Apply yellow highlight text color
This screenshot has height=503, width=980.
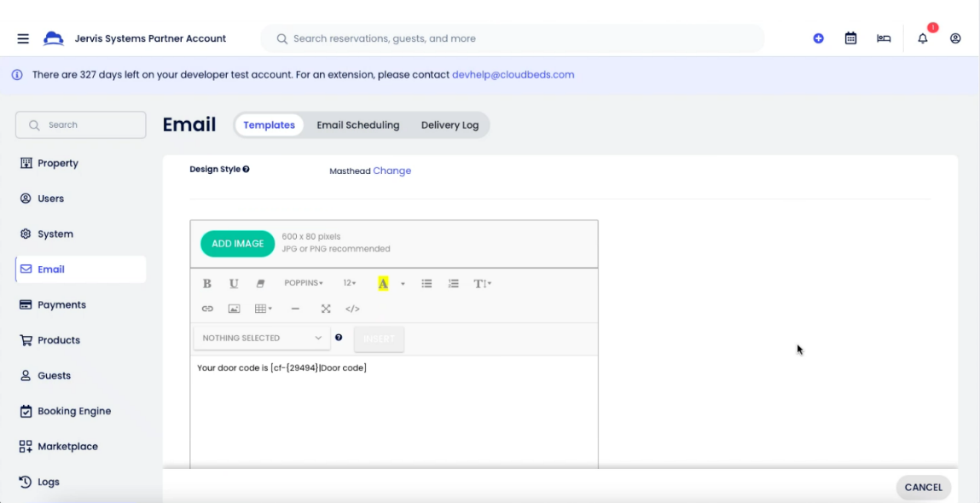pyautogui.click(x=383, y=284)
